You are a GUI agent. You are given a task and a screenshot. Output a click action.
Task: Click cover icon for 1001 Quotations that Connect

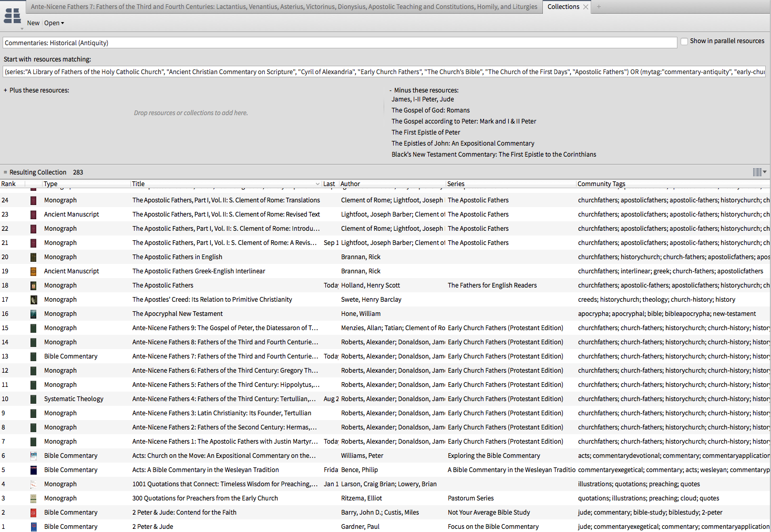[x=34, y=484]
